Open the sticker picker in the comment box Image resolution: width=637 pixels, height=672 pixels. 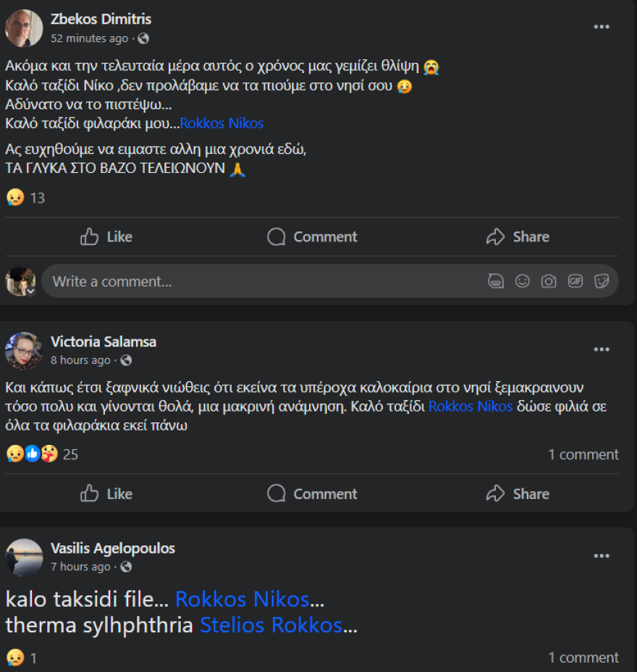coord(602,281)
